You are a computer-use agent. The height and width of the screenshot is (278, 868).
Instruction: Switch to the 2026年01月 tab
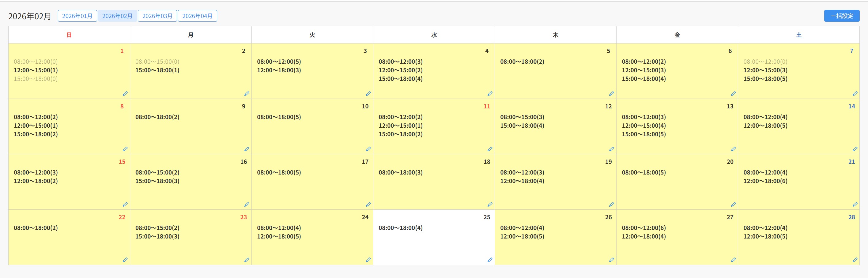(x=77, y=16)
